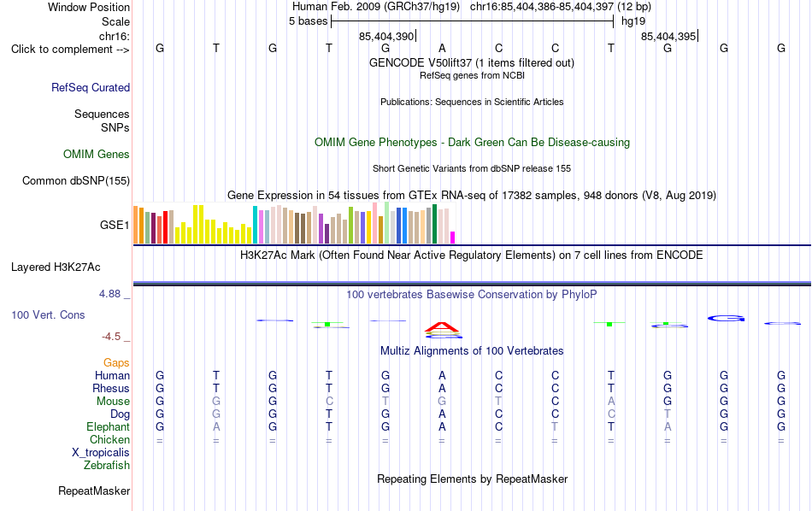The width and height of the screenshot is (812, 511).
Task: Click the Sequences track label
Action: [x=102, y=114]
